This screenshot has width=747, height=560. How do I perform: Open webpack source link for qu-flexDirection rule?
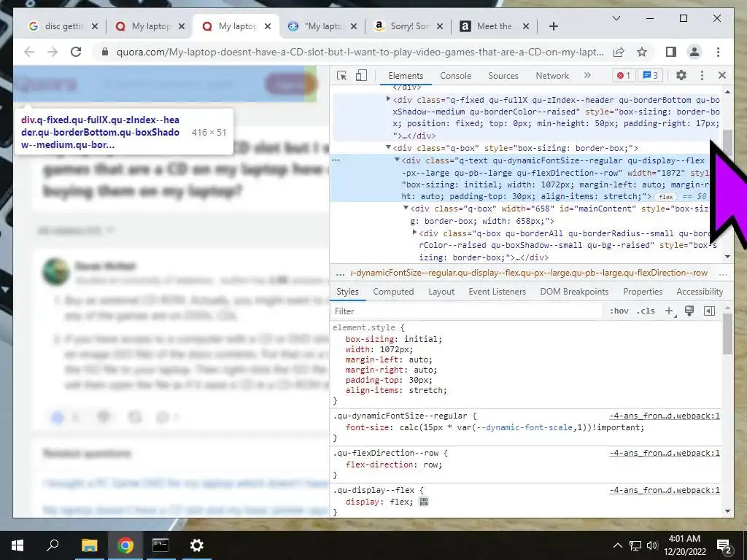tap(665, 453)
